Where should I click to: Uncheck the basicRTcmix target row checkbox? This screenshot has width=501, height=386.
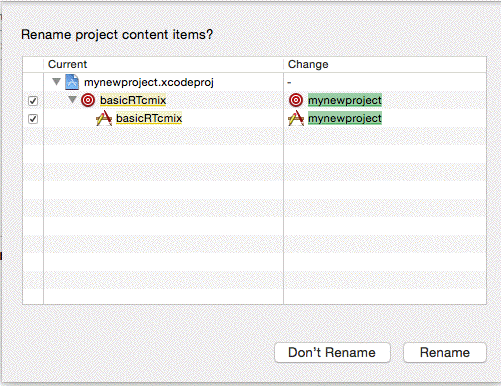tap(33, 101)
